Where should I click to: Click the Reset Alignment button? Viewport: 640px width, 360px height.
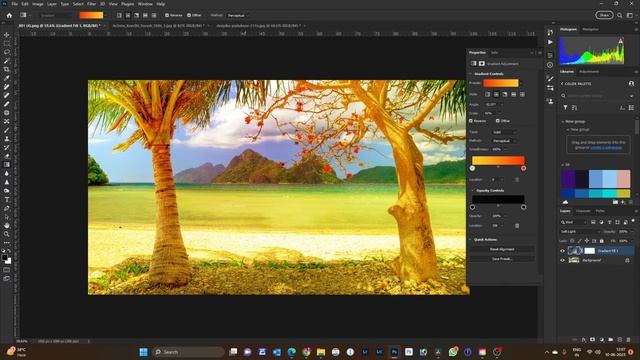pyautogui.click(x=502, y=249)
